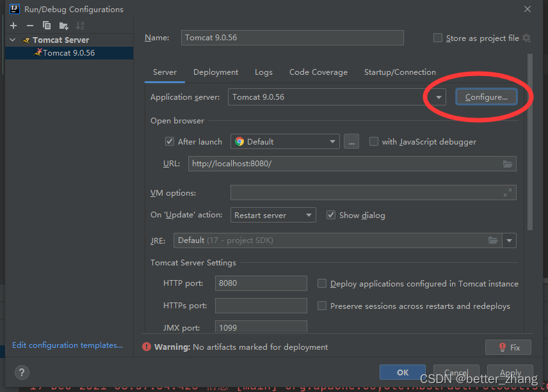Select Tomcat 9.0.56 in the tree

coord(69,53)
